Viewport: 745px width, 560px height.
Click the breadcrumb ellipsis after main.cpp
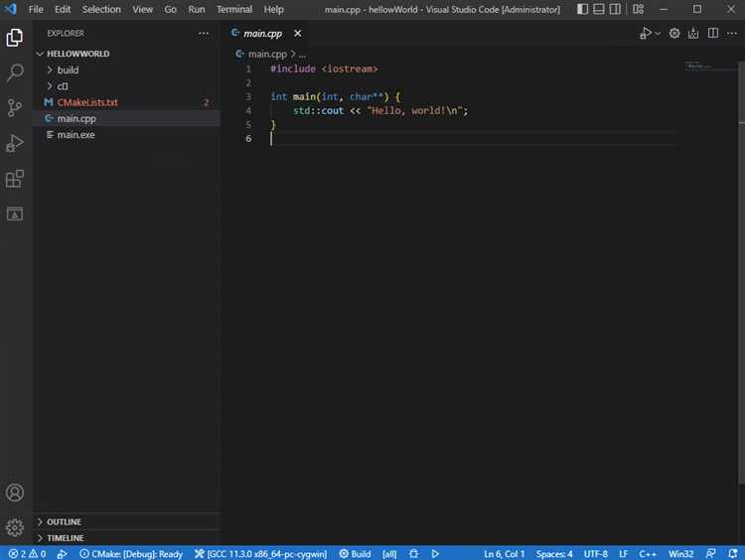point(302,55)
